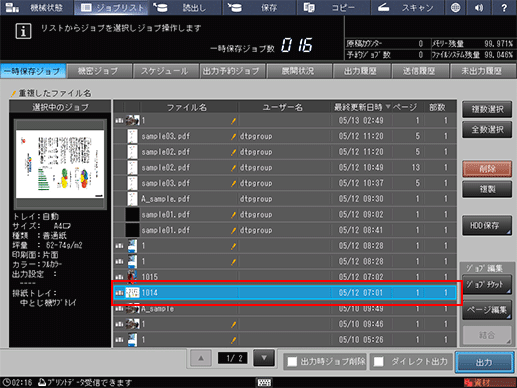This screenshot has height=388, width=517.
Task: Open ジョブチケット job ticket editing
Action: point(487,284)
